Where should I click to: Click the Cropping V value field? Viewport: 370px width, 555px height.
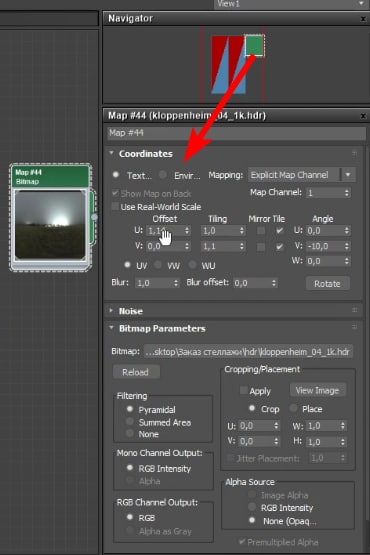(x=256, y=441)
